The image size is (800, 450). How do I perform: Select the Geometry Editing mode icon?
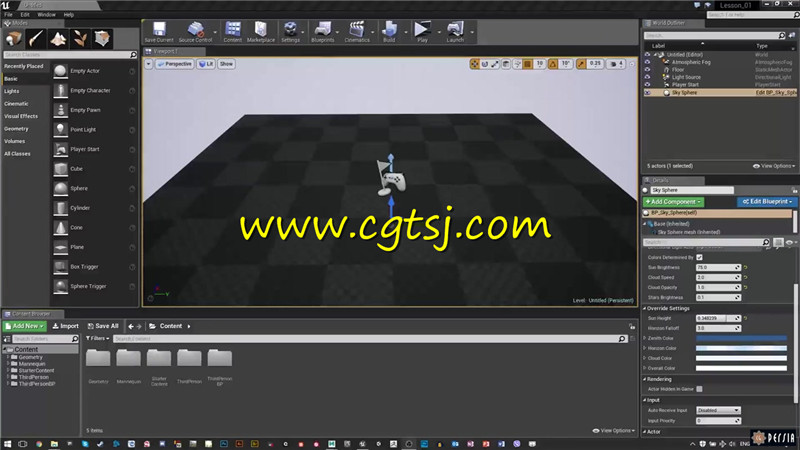point(102,38)
